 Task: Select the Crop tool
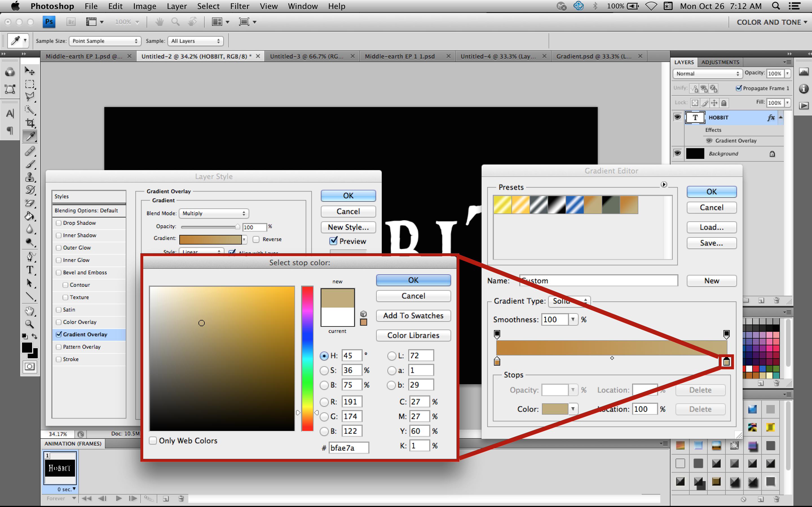tap(30, 123)
